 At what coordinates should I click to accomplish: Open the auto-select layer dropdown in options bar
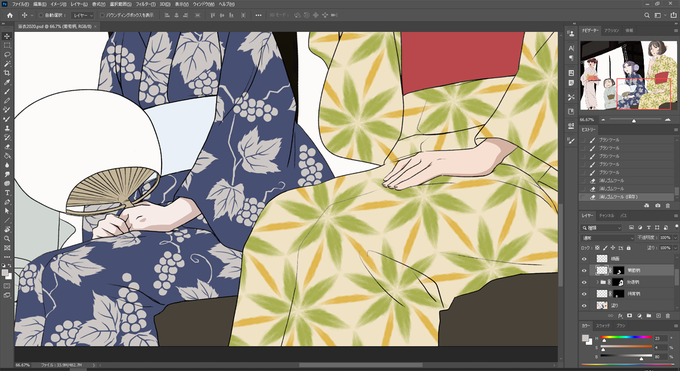tap(82, 15)
